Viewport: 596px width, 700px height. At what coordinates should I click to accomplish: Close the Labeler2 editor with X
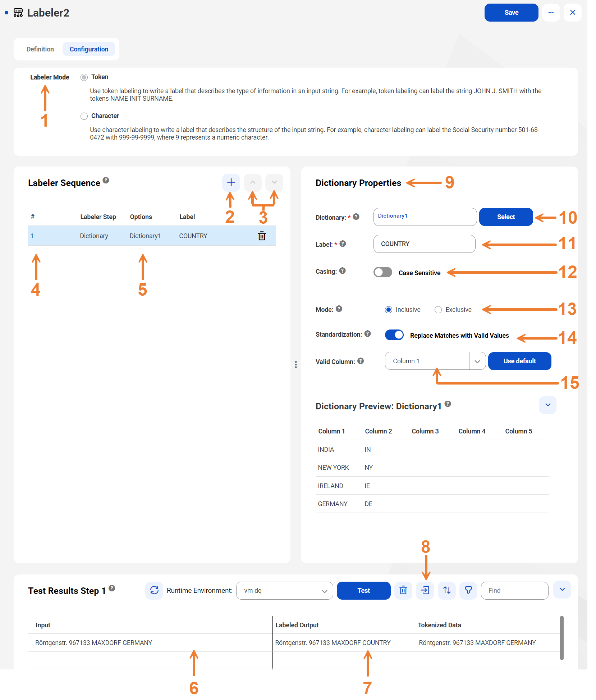tap(573, 13)
